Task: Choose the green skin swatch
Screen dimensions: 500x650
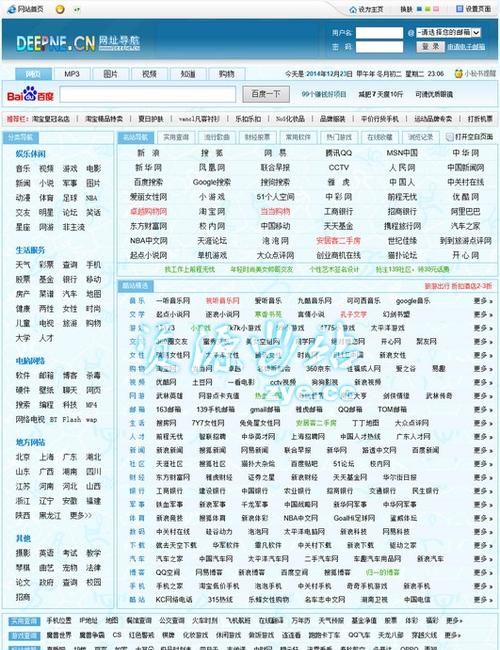Action: [427, 9]
